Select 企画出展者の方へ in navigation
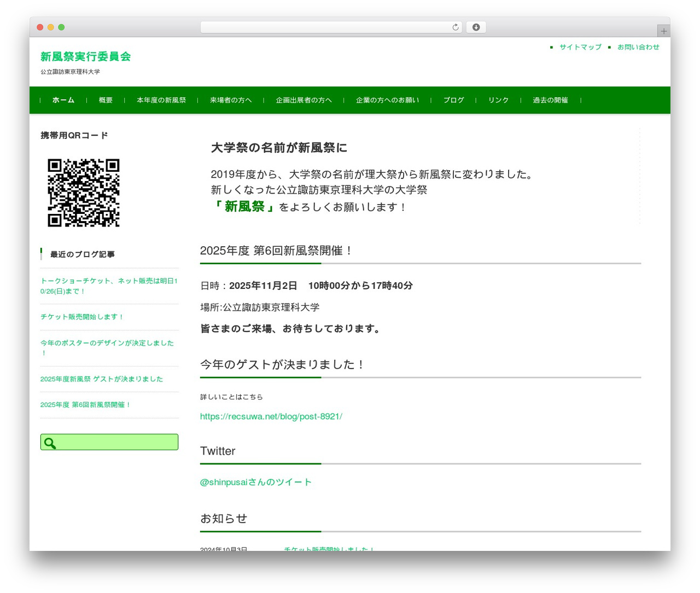 point(304,100)
